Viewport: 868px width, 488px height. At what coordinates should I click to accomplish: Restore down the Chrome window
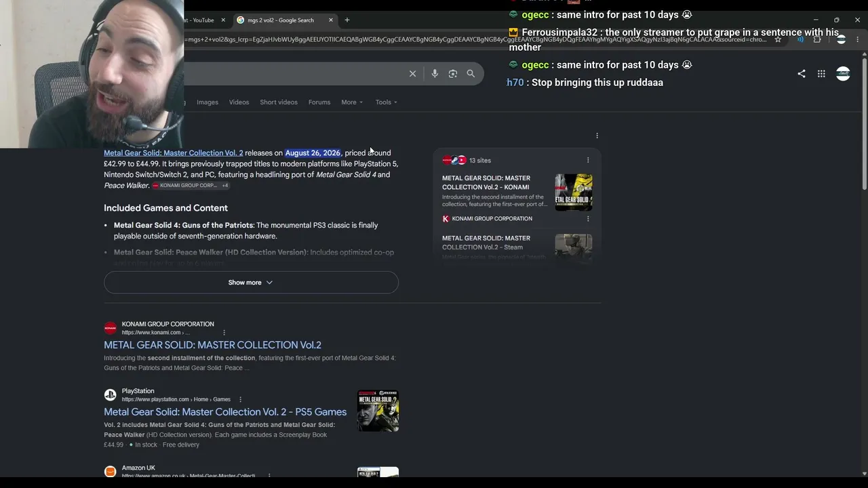[x=837, y=20]
